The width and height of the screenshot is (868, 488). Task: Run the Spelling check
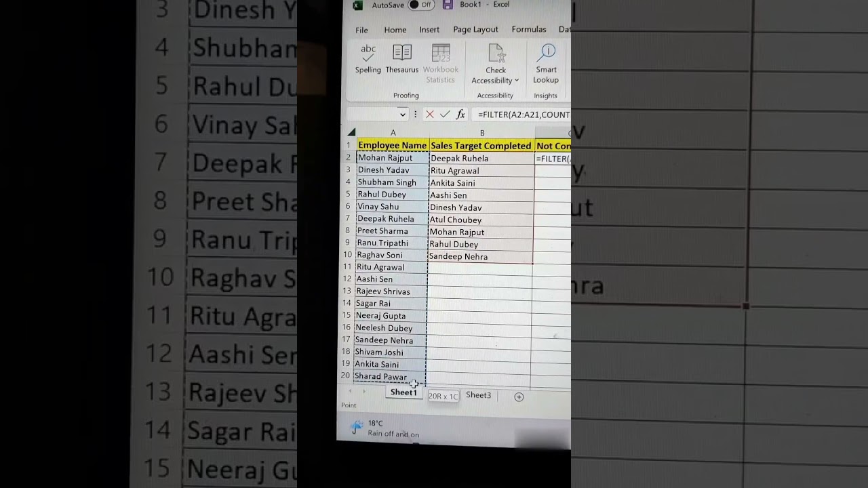368,58
